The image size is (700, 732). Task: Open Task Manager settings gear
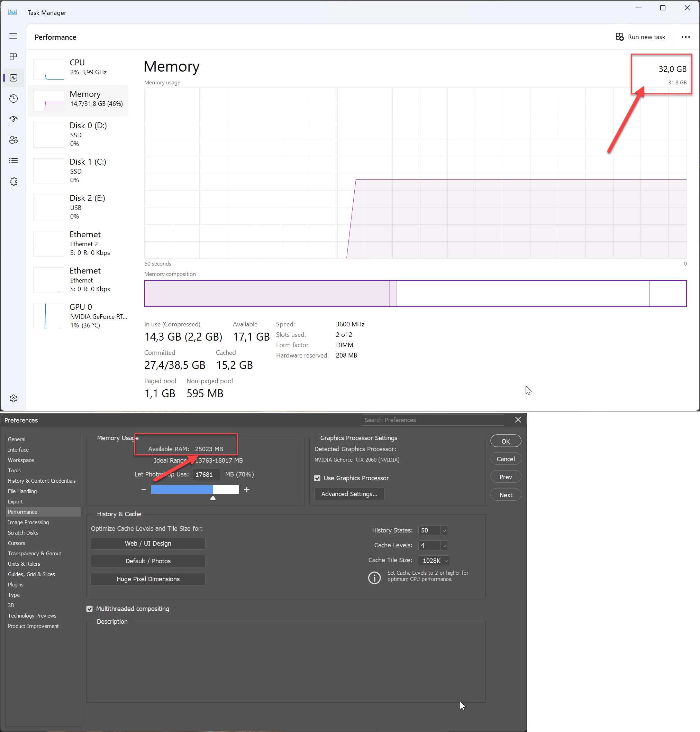click(x=13, y=398)
